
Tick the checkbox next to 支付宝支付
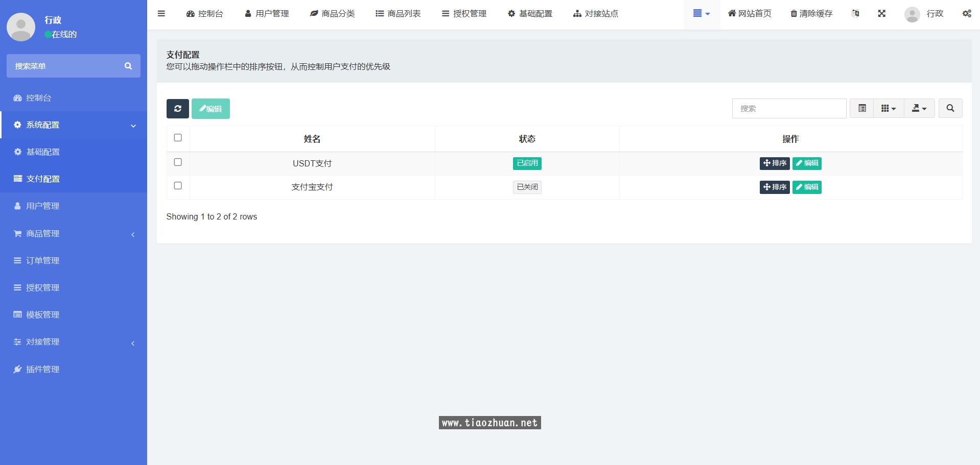pyautogui.click(x=178, y=186)
